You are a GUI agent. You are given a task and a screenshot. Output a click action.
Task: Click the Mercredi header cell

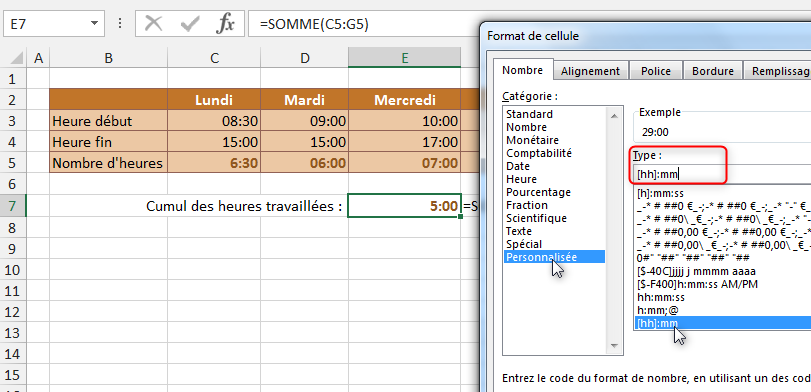coord(404,99)
